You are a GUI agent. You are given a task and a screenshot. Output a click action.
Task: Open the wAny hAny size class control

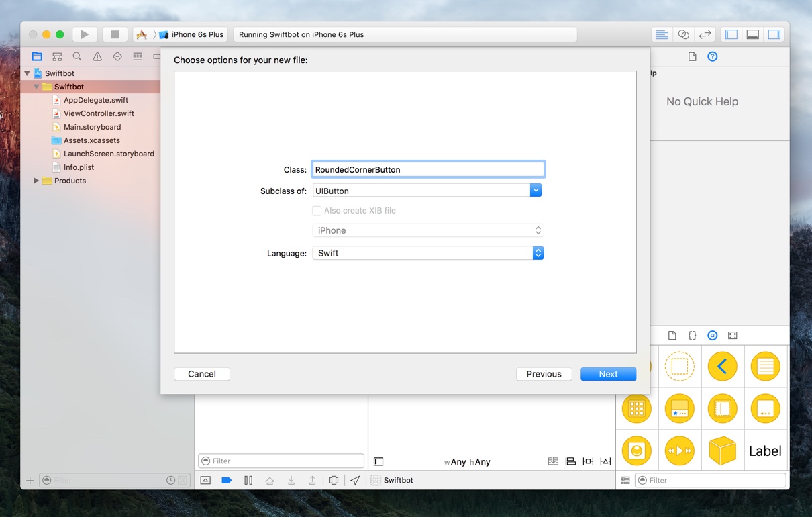[467, 462]
